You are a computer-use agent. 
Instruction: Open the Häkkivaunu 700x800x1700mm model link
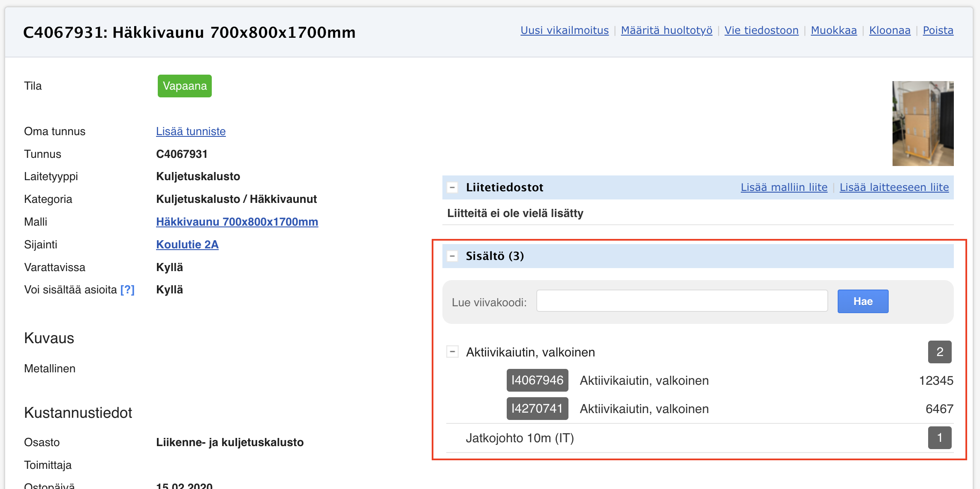pyautogui.click(x=237, y=222)
